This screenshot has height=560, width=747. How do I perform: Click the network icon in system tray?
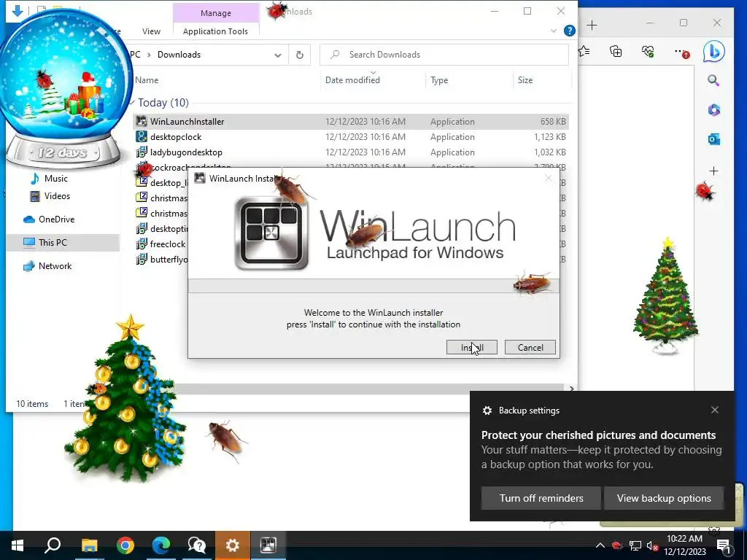click(635, 545)
